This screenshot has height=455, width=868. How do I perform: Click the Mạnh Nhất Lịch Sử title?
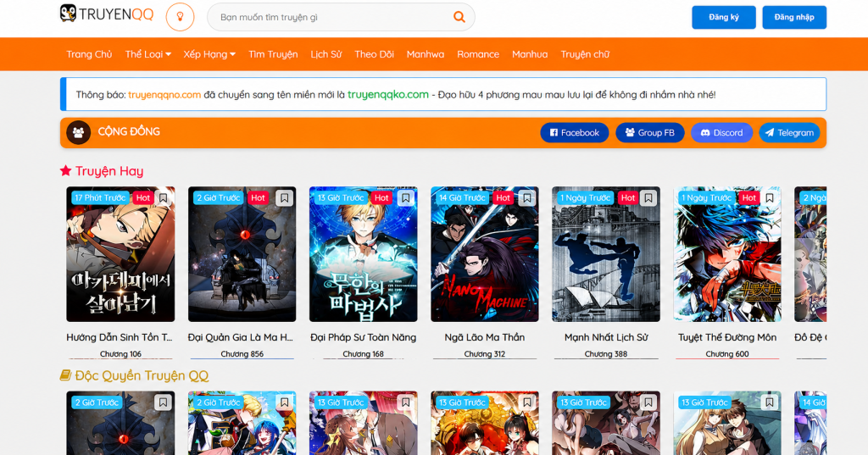coord(605,337)
